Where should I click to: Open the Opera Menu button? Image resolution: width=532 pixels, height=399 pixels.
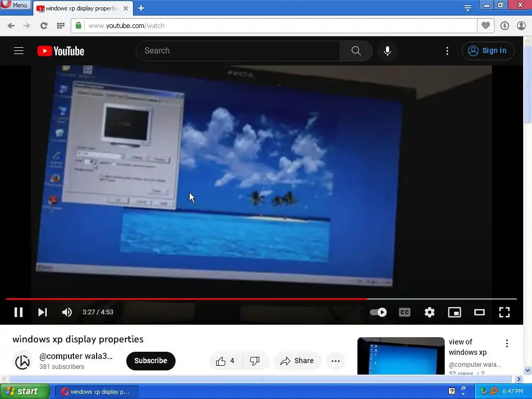pyautogui.click(x=15, y=5)
